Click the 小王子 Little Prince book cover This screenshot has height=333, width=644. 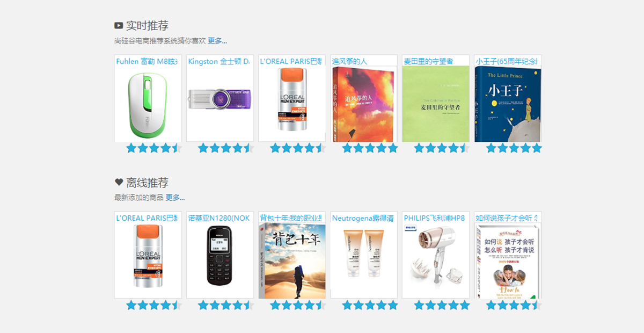click(x=508, y=104)
